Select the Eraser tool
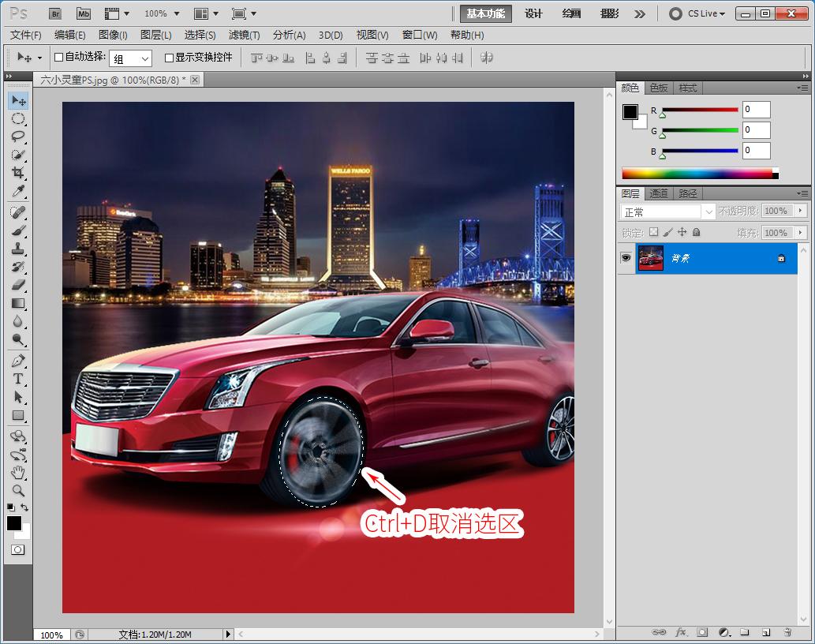This screenshot has height=644, width=815. coord(18,285)
